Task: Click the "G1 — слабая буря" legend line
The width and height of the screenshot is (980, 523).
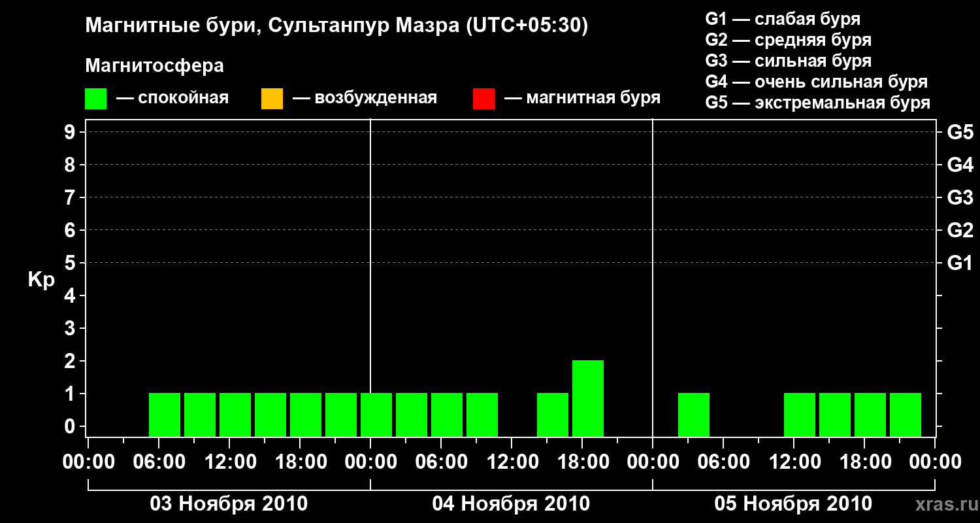Action: (783, 18)
